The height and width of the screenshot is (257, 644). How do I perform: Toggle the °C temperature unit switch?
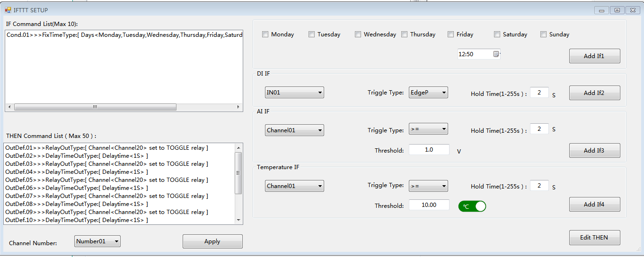pos(472,206)
